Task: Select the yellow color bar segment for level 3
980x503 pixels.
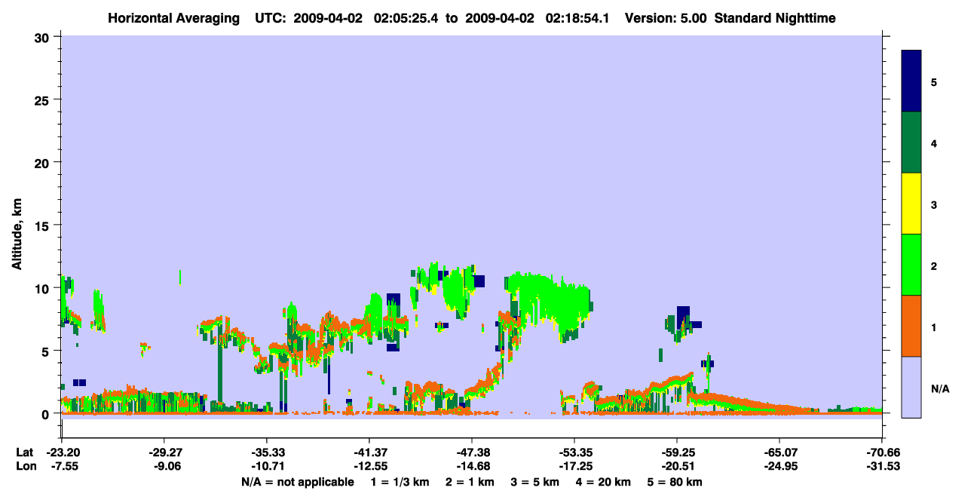Action: [911, 204]
